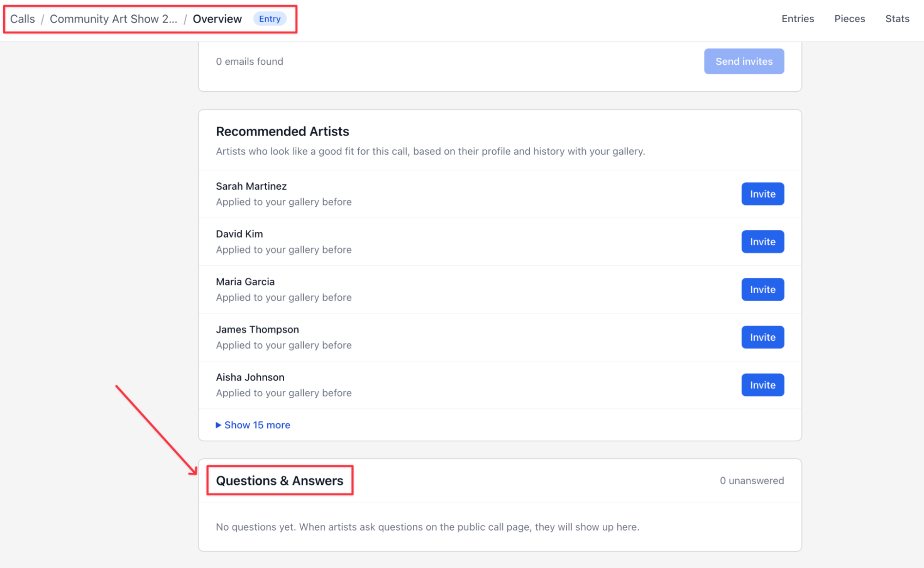This screenshot has width=924, height=568.
Task: Open the Pieces tab
Action: [849, 19]
